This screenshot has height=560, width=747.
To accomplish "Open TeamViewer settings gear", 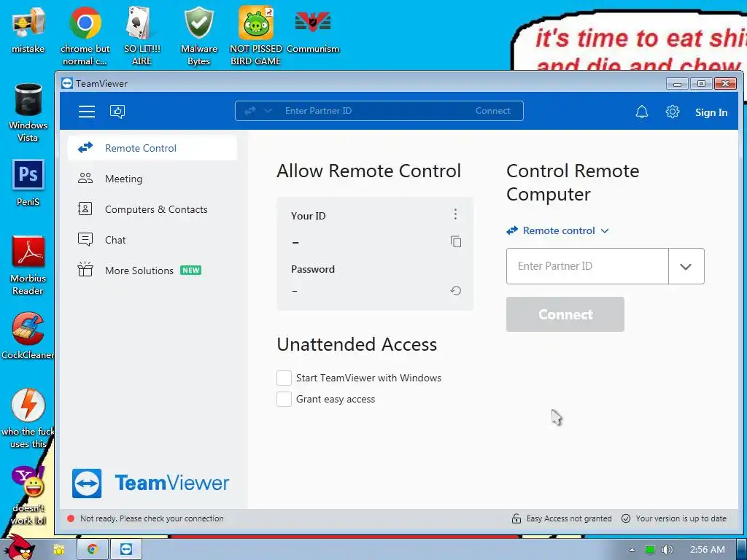I will tap(672, 112).
